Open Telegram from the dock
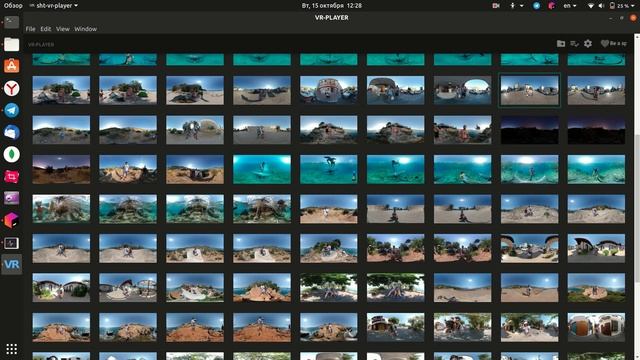Viewport: 640px width, 360px height. [11, 110]
